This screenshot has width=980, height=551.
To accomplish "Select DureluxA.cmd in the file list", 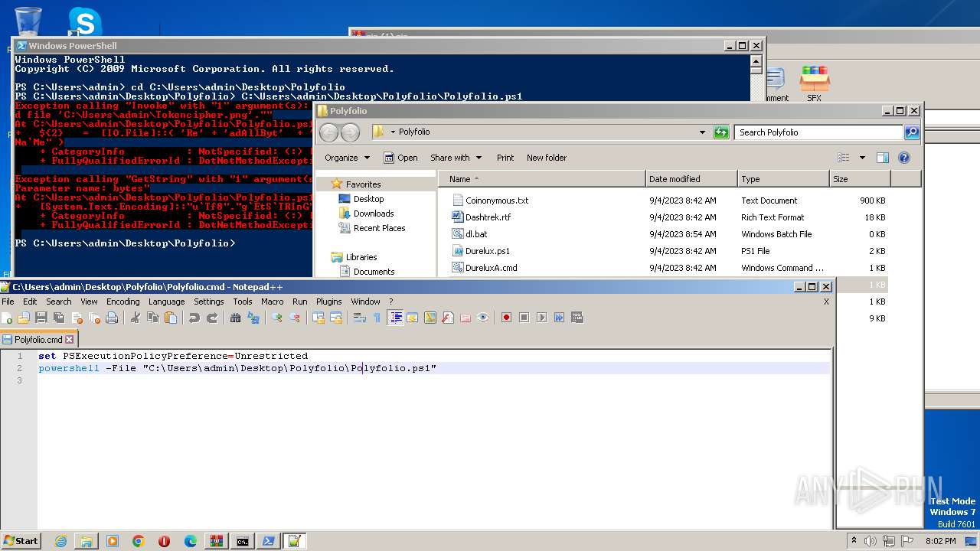I will [x=492, y=268].
